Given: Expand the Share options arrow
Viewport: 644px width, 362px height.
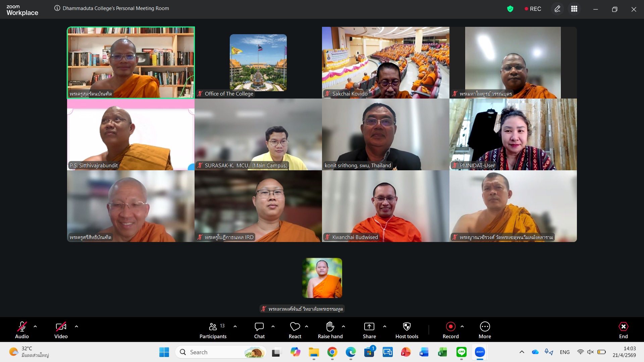Looking at the screenshot, I should point(385,326).
